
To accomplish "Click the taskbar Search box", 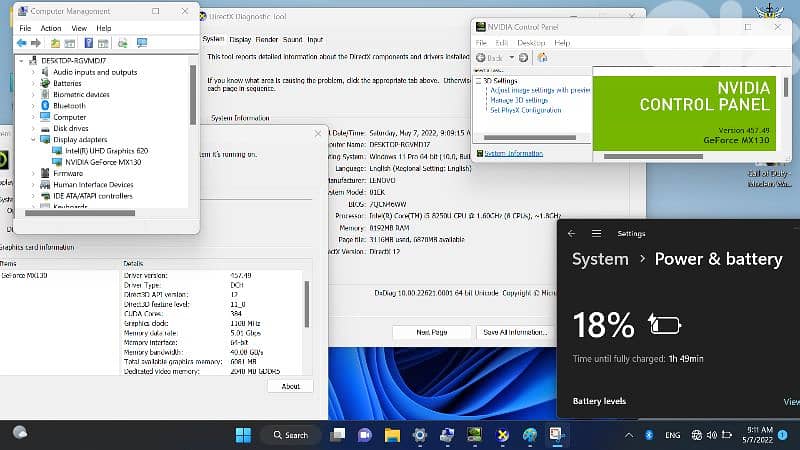I will (x=291, y=435).
